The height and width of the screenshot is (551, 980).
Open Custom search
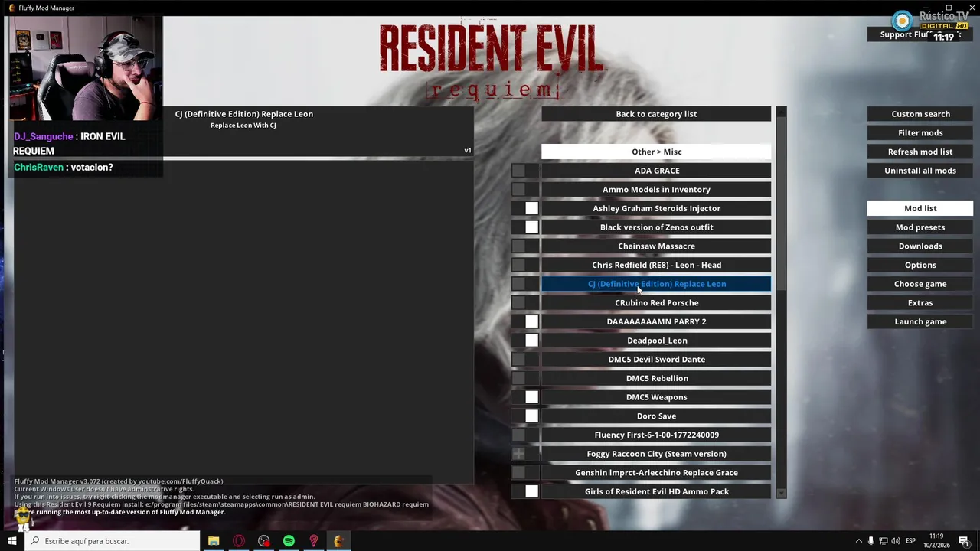pos(920,114)
